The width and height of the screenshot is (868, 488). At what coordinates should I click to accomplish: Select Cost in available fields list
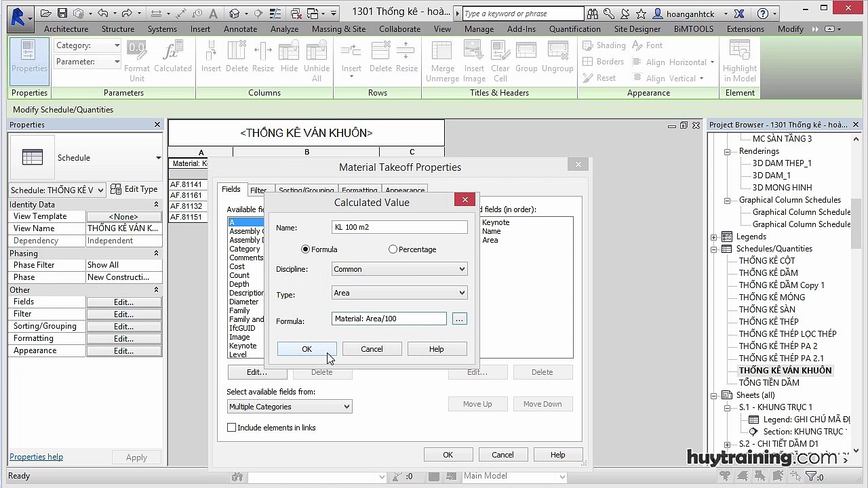pos(237,266)
